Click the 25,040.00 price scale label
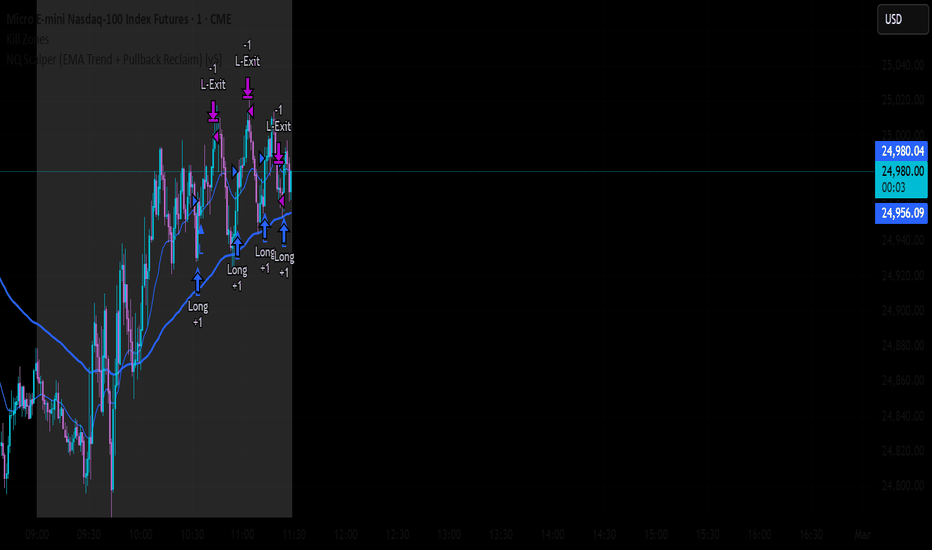This screenshot has height=550, width=932. 902,65
